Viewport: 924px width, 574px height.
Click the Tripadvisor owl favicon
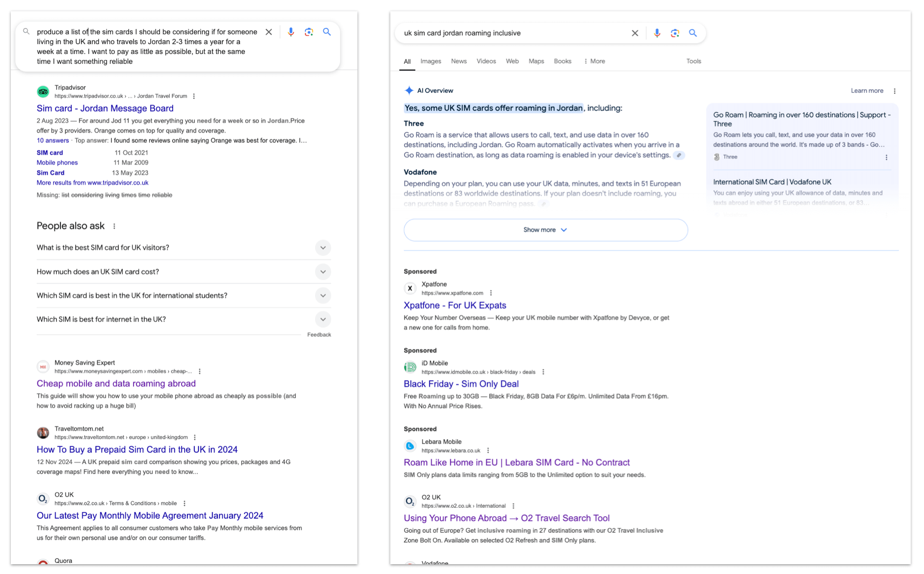coord(43,91)
